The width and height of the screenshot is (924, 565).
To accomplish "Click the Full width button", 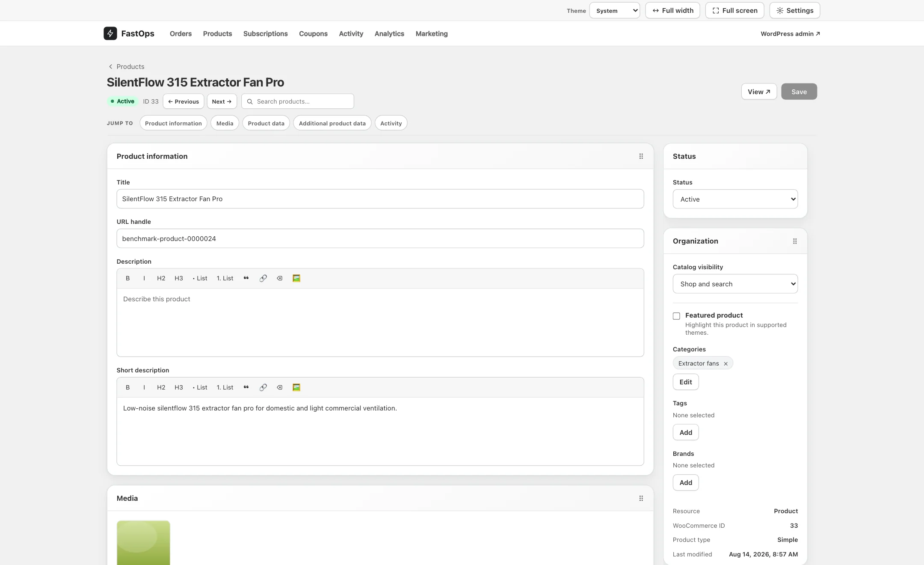I will pos(672,10).
